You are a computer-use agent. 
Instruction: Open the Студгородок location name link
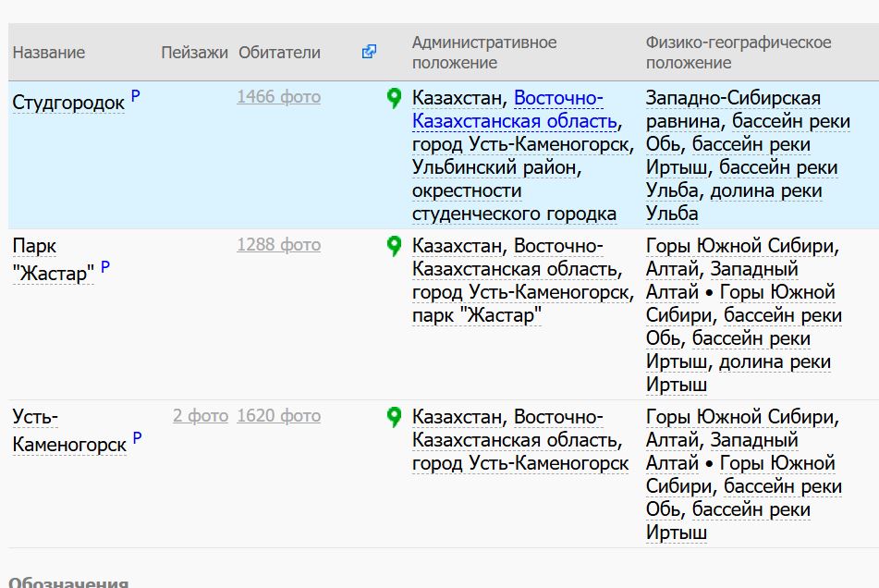68,103
